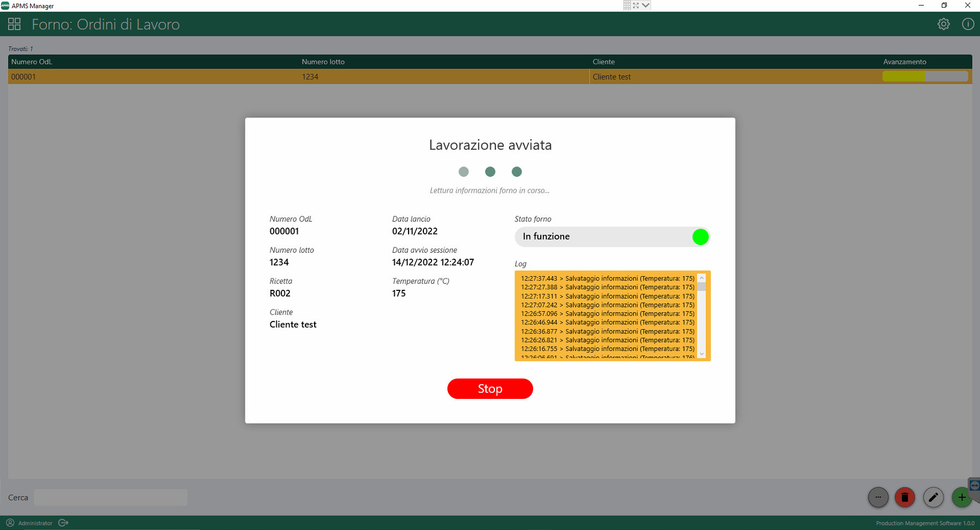The image size is (980, 530).
Task: Click the green furnace status indicator
Action: coord(700,237)
